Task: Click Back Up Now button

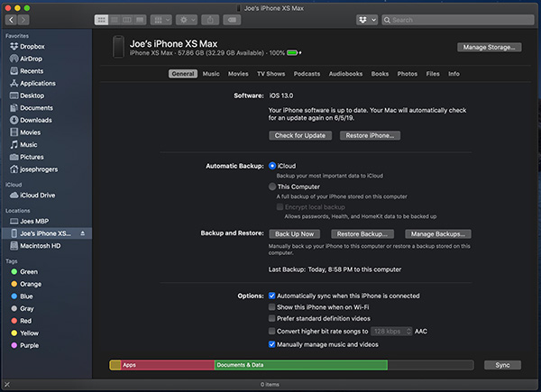Action: (294, 234)
